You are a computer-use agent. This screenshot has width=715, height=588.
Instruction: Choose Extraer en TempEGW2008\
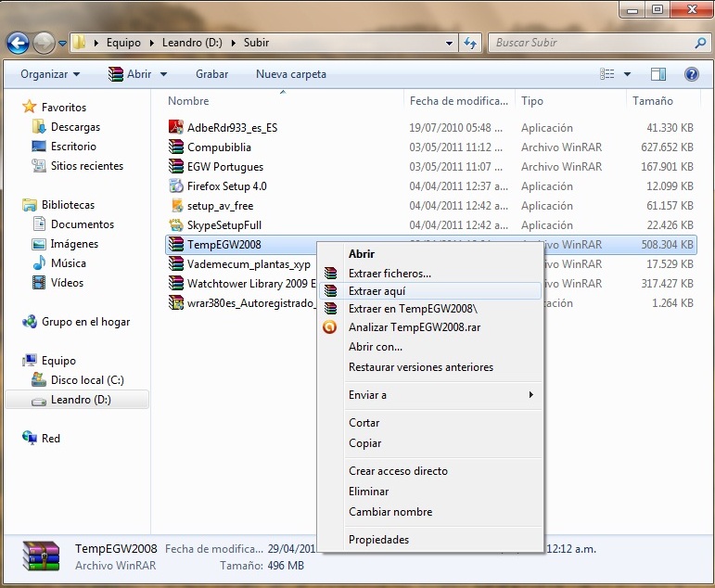(430, 309)
